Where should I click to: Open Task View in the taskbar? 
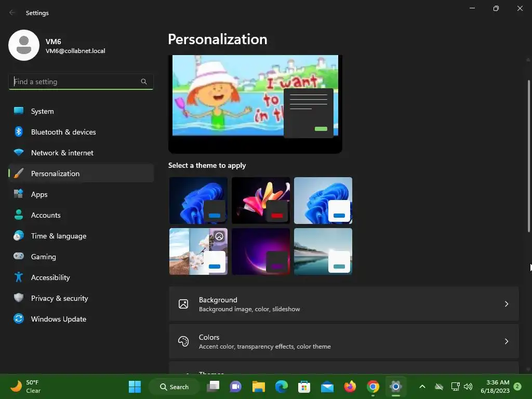click(213, 387)
